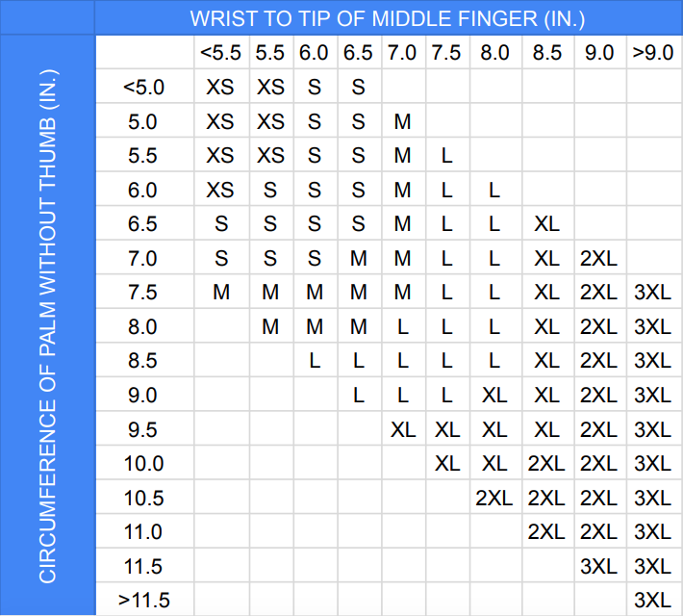Select the 2XL cell in row 10.5 under 8.0
The width and height of the screenshot is (683, 616).
coord(494,498)
